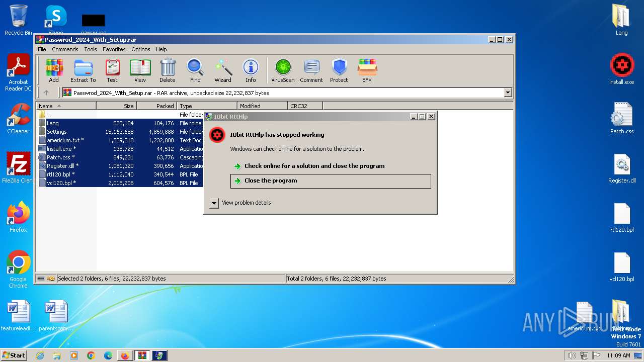Click the Add toolbar icon in WinRAR

pos(54,71)
